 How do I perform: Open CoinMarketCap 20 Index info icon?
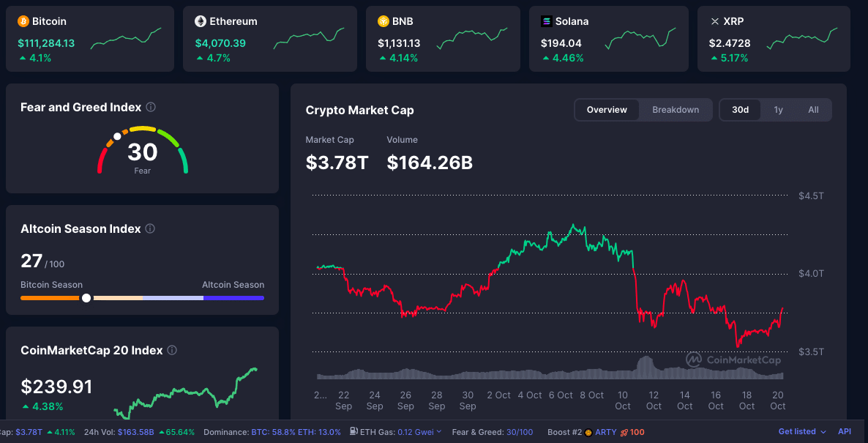172,350
